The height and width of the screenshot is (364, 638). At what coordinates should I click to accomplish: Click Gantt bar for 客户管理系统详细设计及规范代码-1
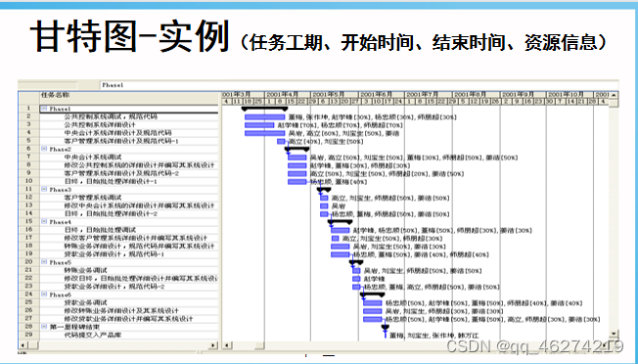point(281,142)
